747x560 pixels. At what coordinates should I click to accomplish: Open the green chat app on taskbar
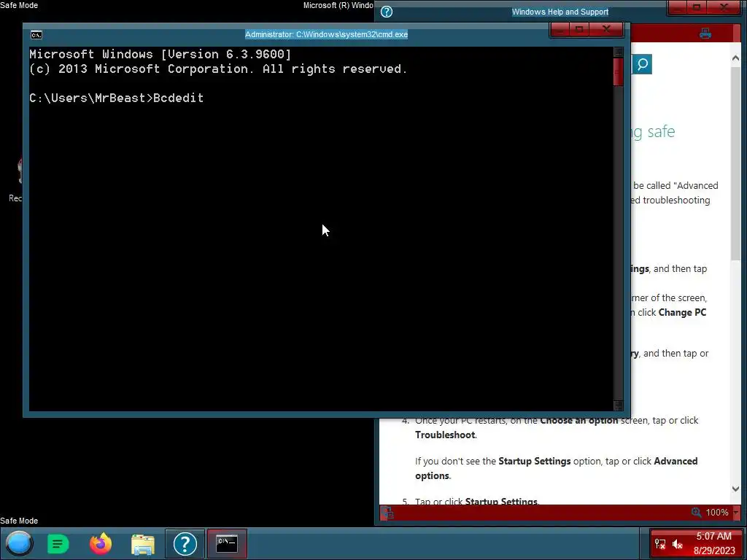pos(58,543)
